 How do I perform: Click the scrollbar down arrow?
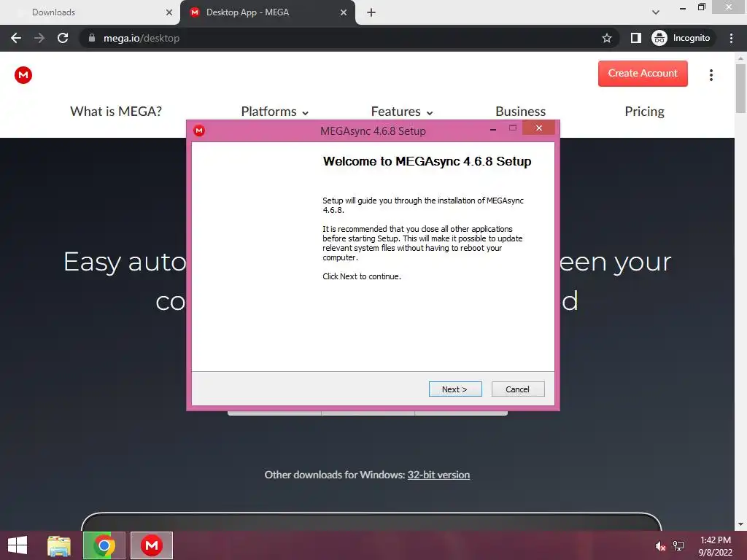tap(740, 525)
